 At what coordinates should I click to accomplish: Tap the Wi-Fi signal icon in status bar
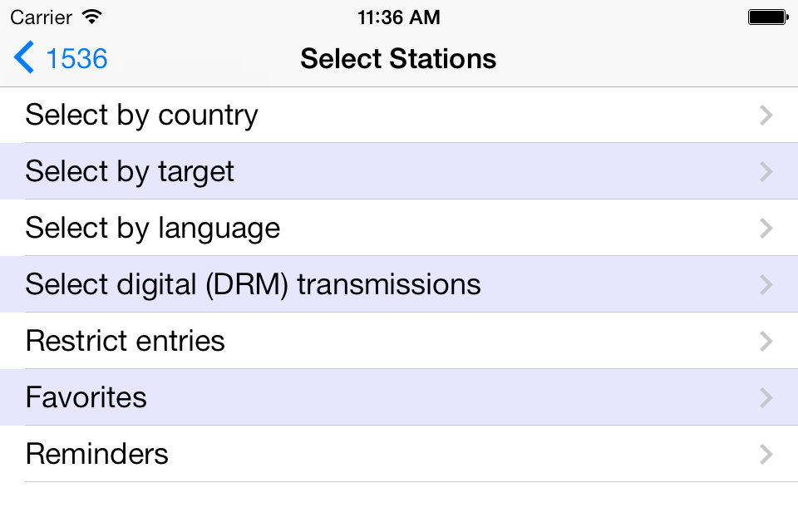tap(92, 17)
